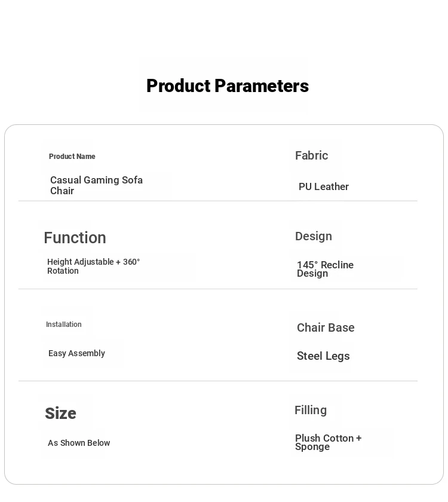Select the Function heading
448x502 pixels.
pos(75,238)
